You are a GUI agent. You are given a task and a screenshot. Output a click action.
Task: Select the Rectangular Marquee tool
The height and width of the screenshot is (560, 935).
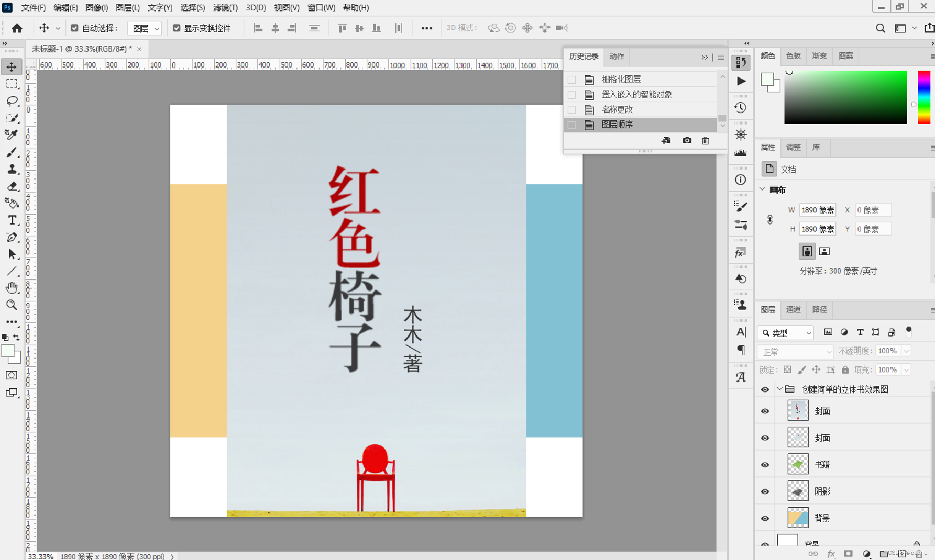click(12, 84)
